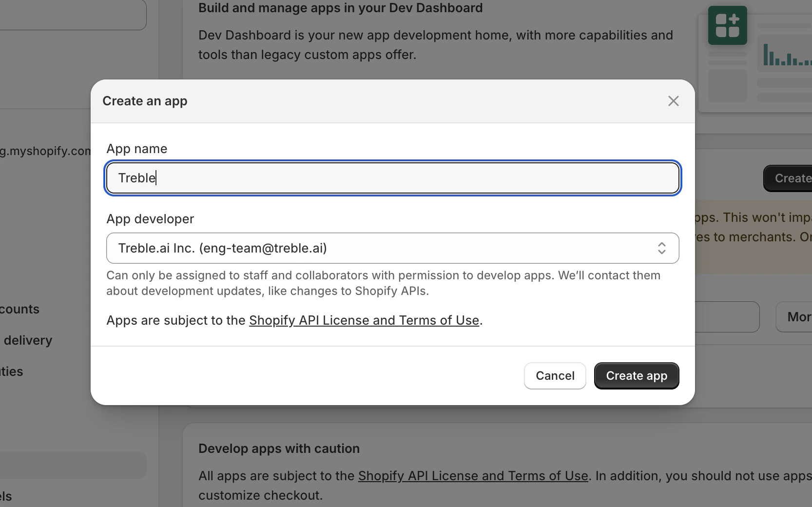Screen dimensions: 812x507
Task: Open the App developer dropdown
Action: 392,248
